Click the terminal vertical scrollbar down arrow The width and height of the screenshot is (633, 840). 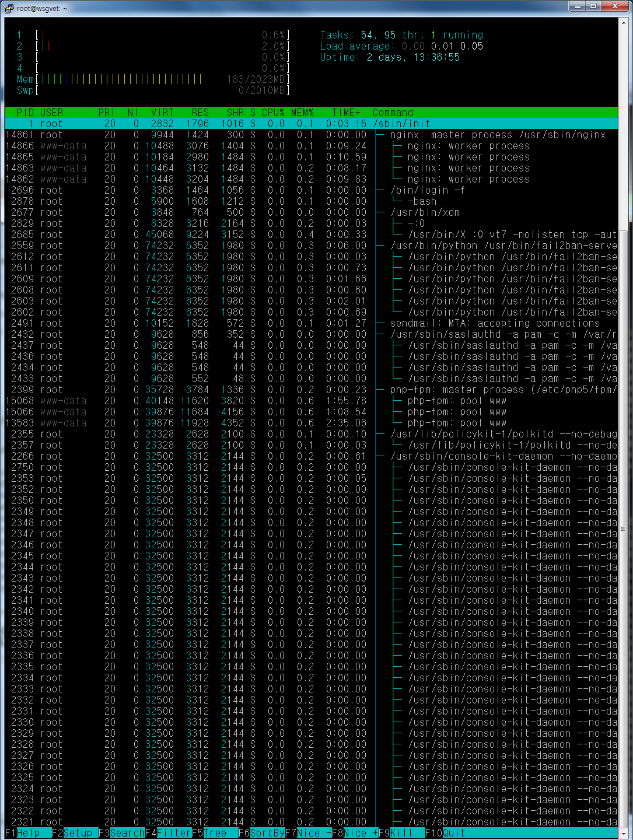623,832
